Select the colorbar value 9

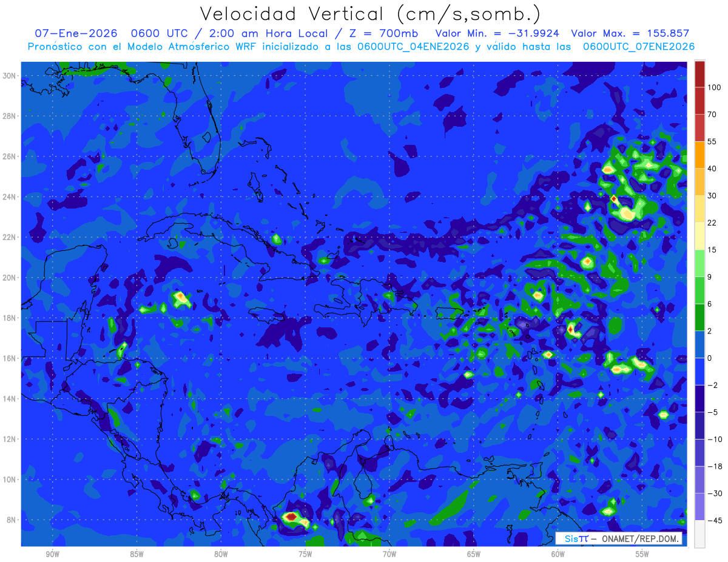coord(710,277)
